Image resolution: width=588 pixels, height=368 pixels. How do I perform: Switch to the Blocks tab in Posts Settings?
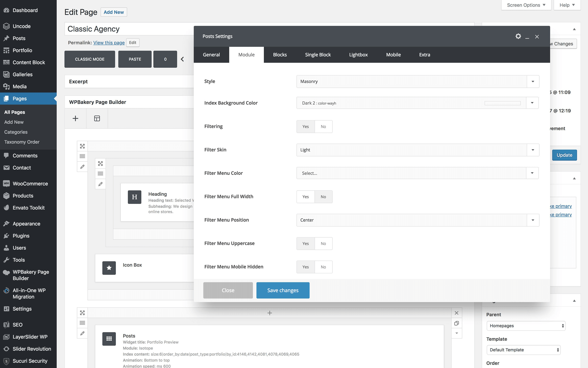(x=280, y=54)
